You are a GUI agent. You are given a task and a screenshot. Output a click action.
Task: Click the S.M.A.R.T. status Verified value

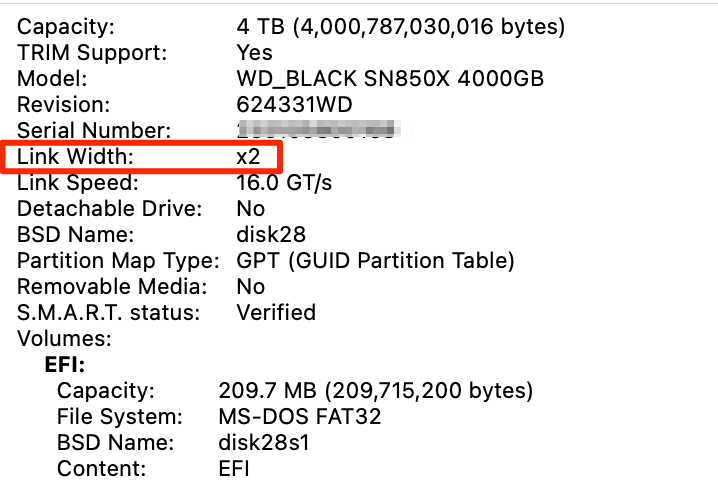click(x=276, y=313)
